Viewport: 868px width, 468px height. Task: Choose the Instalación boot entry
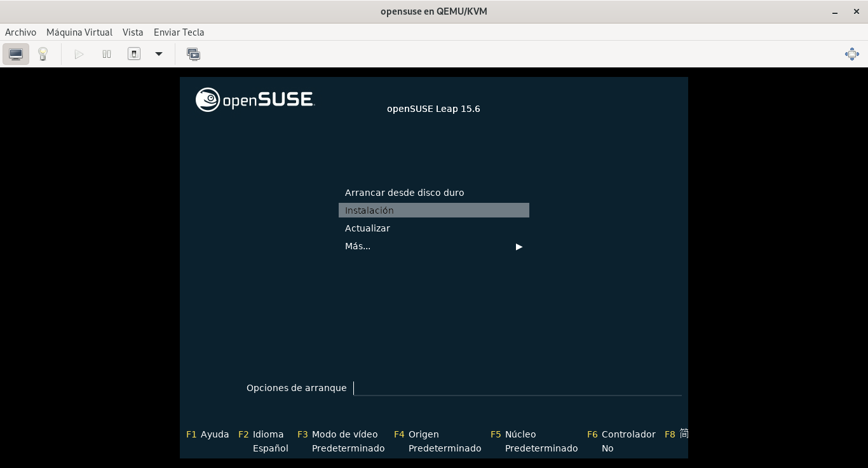pyautogui.click(x=434, y=210)
